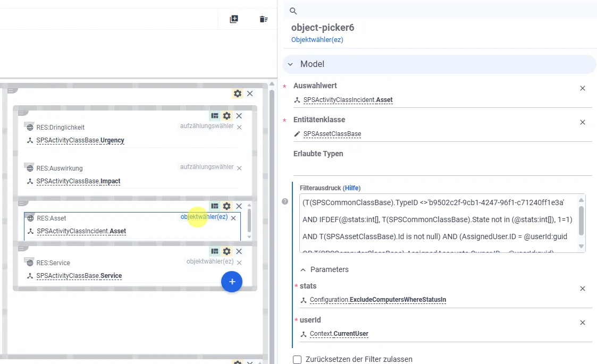Click the blue plus floating action button
The width and height of the screenshot is (597, 364).
pyautogui.click(x=232, y=282)
